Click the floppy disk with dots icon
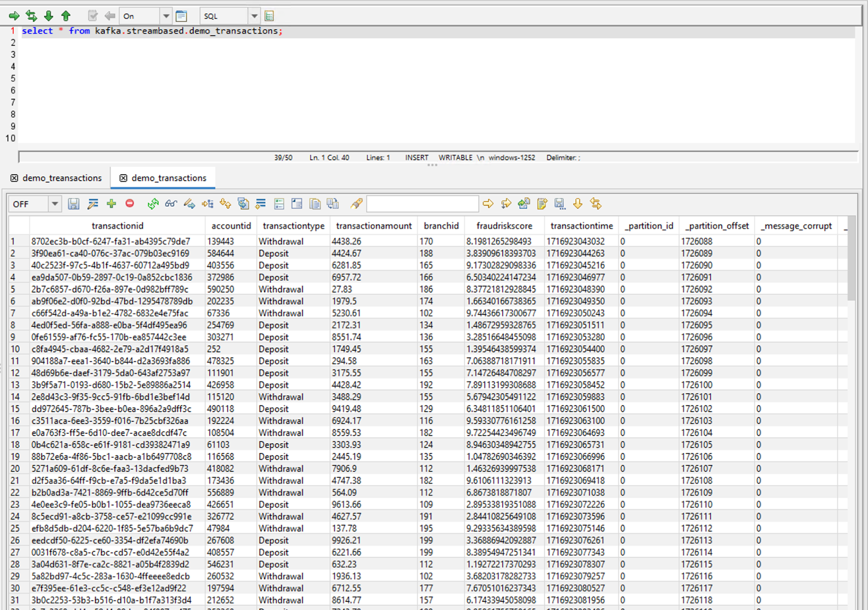The image size is (868, 610). 560,204
